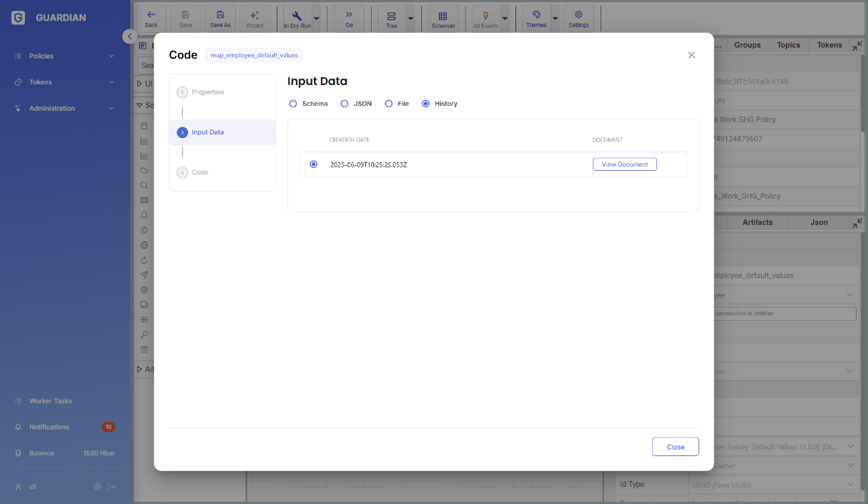This screenshot has width=868, height=504.
Task: Collapse the left sidebar arrow button
Action: 129,36
